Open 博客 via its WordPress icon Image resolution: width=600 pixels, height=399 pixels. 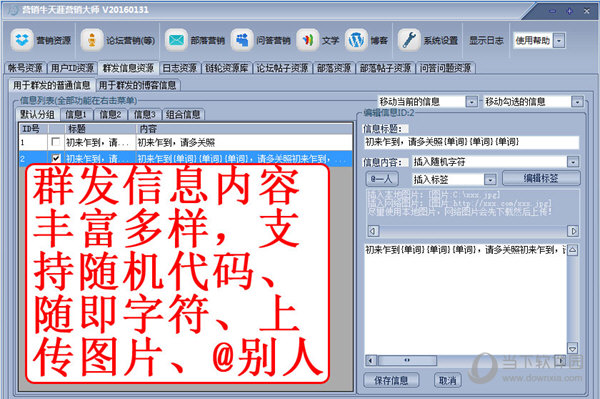tap(356, 40)
